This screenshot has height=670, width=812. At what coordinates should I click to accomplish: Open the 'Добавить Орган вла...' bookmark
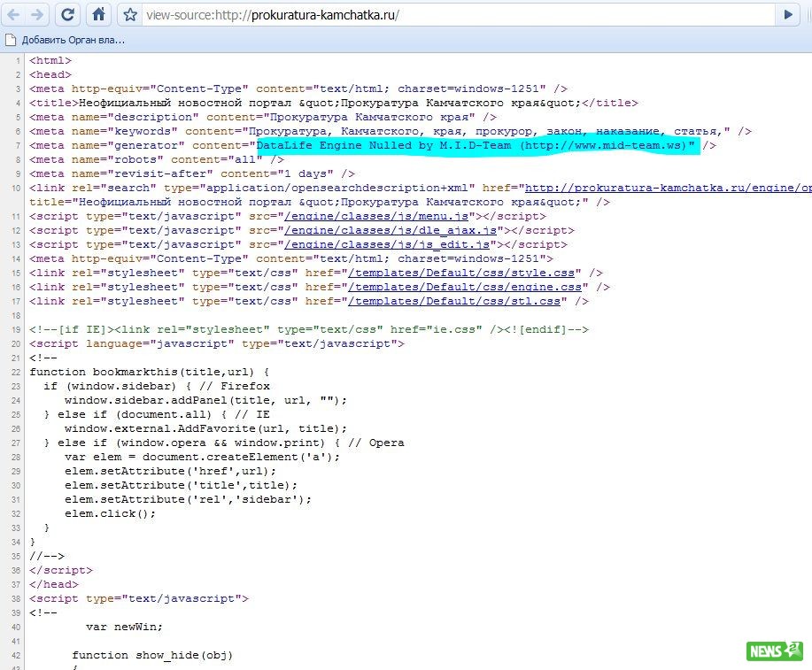tap(66, 40)
